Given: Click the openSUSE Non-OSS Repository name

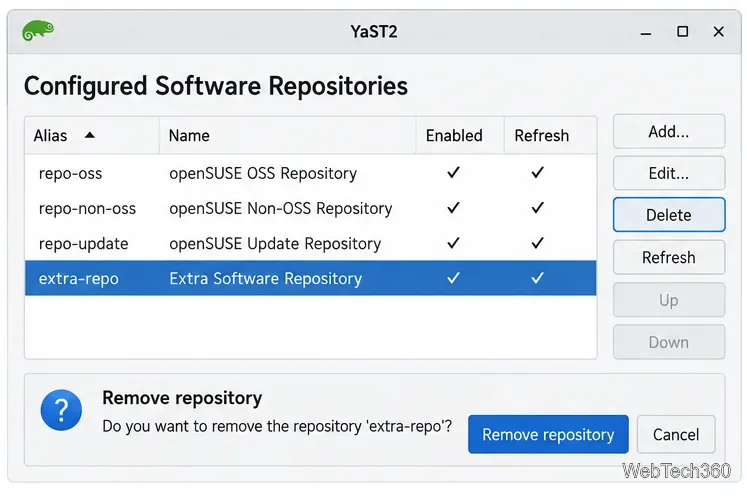Looking at the screenshot, I should 281,209.
